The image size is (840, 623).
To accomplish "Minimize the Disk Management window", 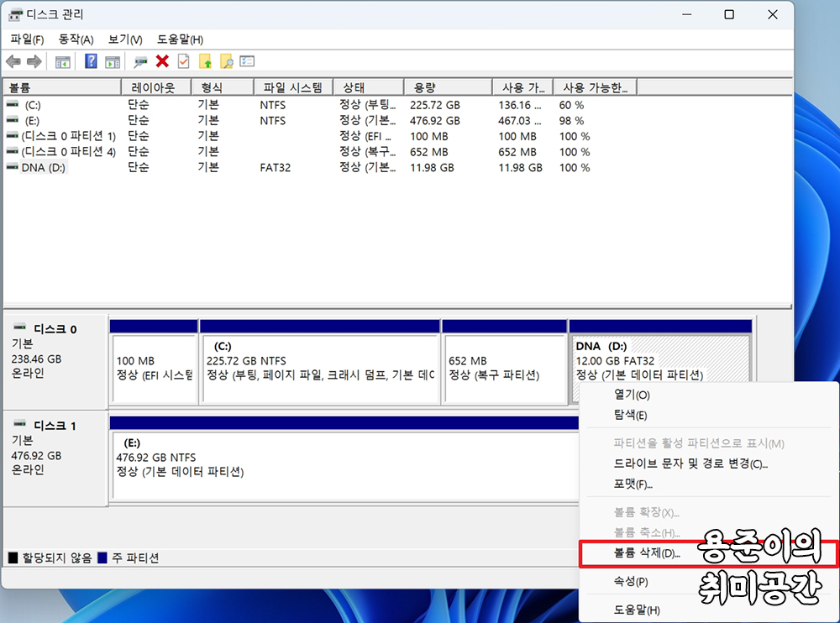I will [x=687, y=14].
